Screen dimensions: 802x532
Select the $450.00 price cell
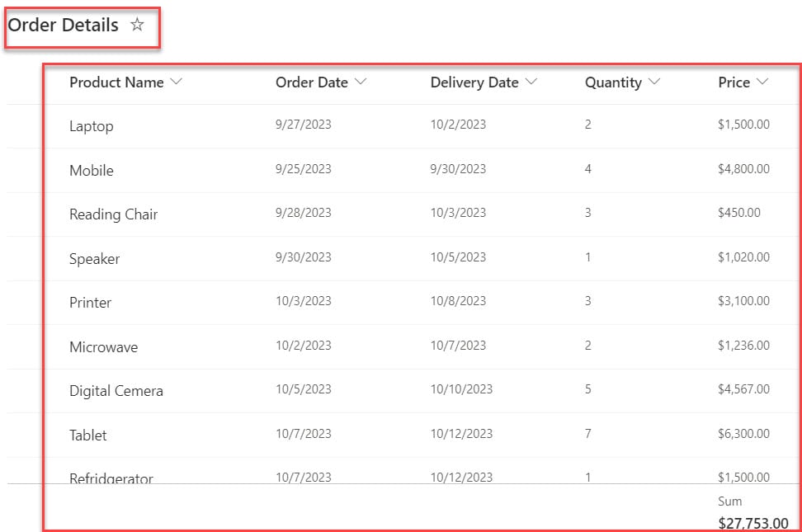tap(739, 212)
